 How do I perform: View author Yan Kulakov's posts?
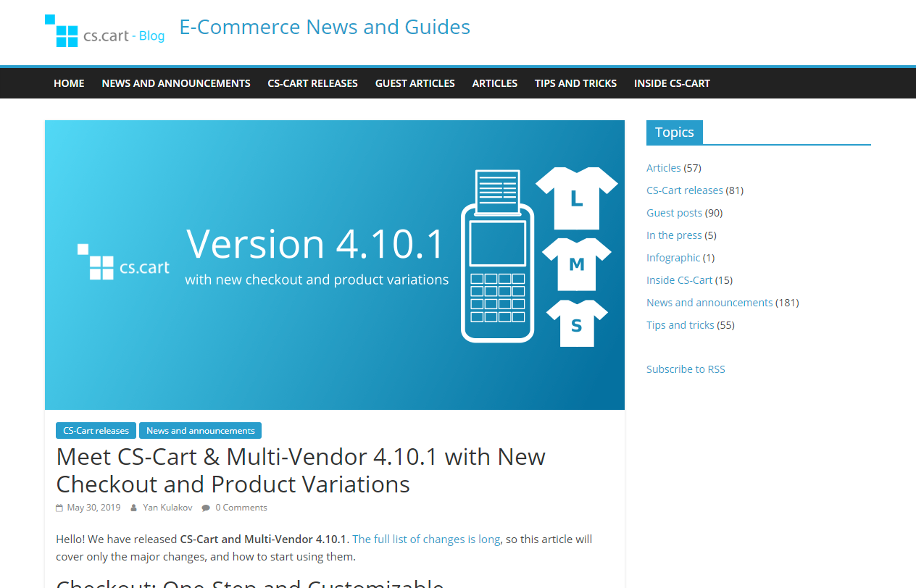click(167, 508)
